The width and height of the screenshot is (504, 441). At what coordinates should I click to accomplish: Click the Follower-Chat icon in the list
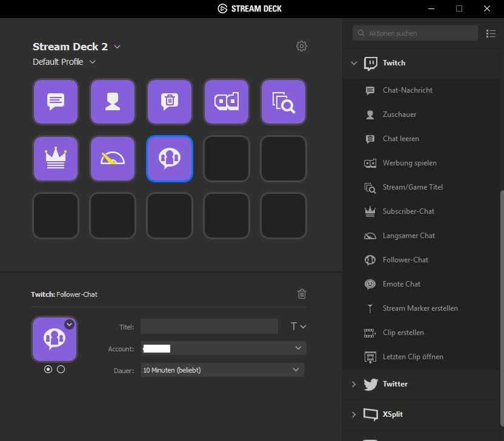point(370,260)
